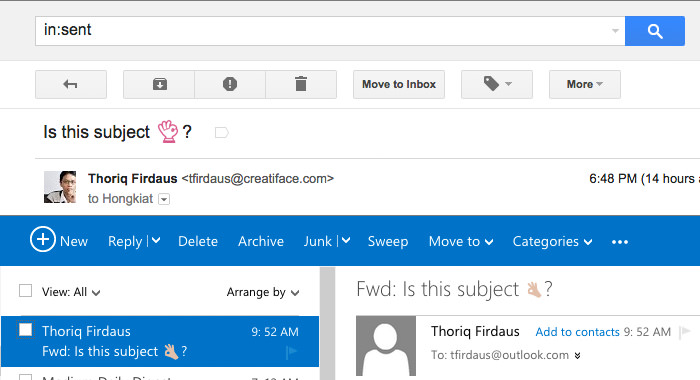
Task: Archive the message with the archive icon
Action: 159,84
